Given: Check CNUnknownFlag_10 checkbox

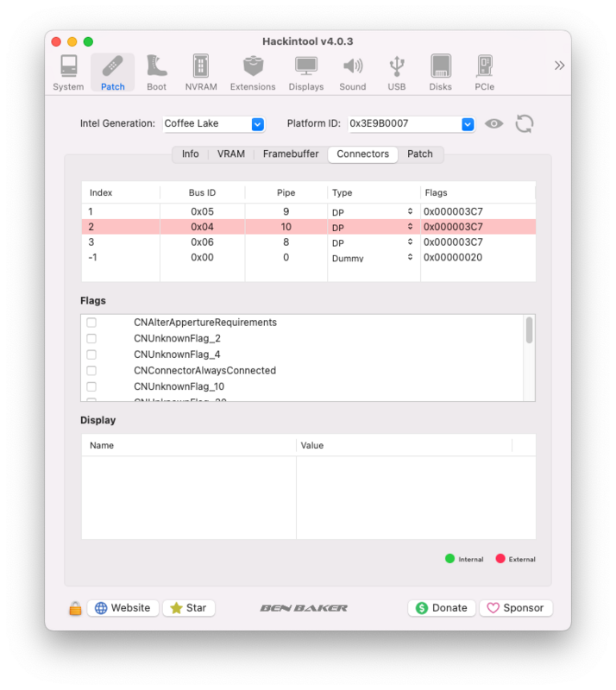Looking at the screenshot, I should pos(91,386).
